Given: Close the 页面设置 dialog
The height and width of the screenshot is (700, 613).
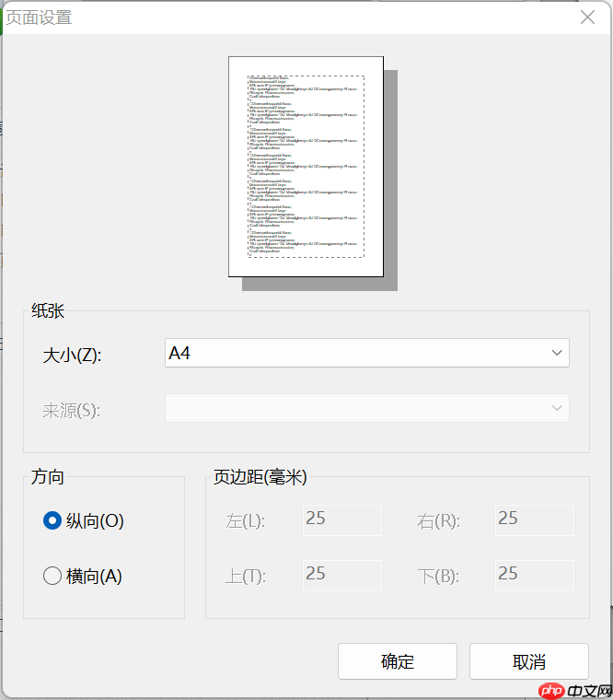Looking at the screenshot, I should pos(587,17).
